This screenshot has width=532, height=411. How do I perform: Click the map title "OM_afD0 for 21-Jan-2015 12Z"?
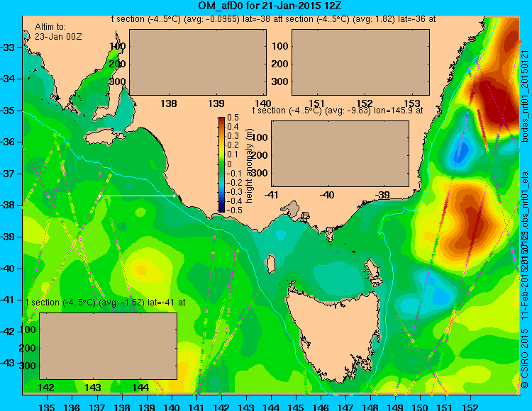pyautogui.click(x=271, y=6)
